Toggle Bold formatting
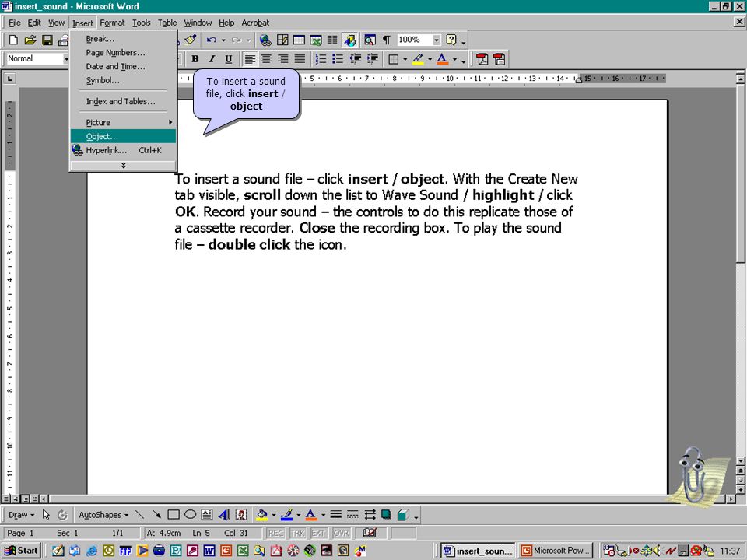The image size is (747, 560). [195, 59]
